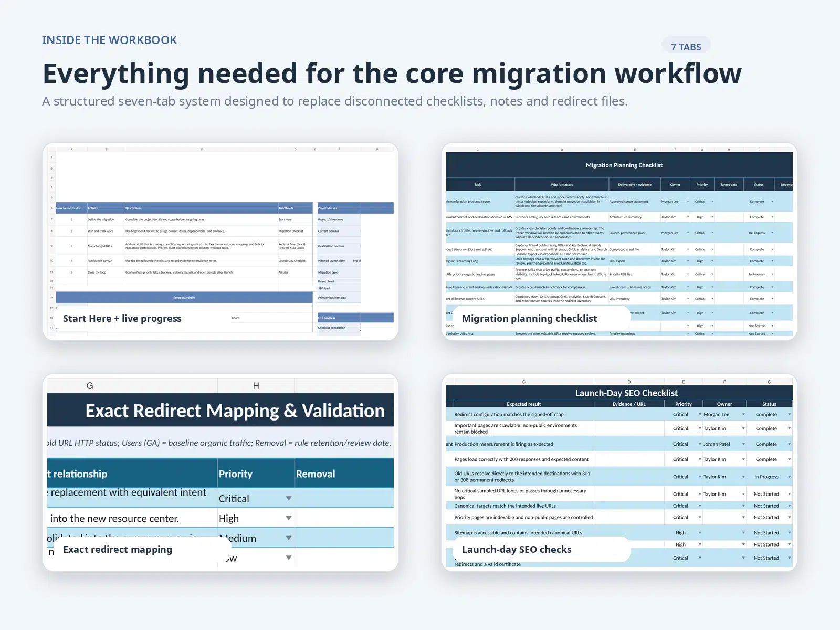Click the Target date column header
The width and height of the screenshot is (840, 630).
coord(729,185)
